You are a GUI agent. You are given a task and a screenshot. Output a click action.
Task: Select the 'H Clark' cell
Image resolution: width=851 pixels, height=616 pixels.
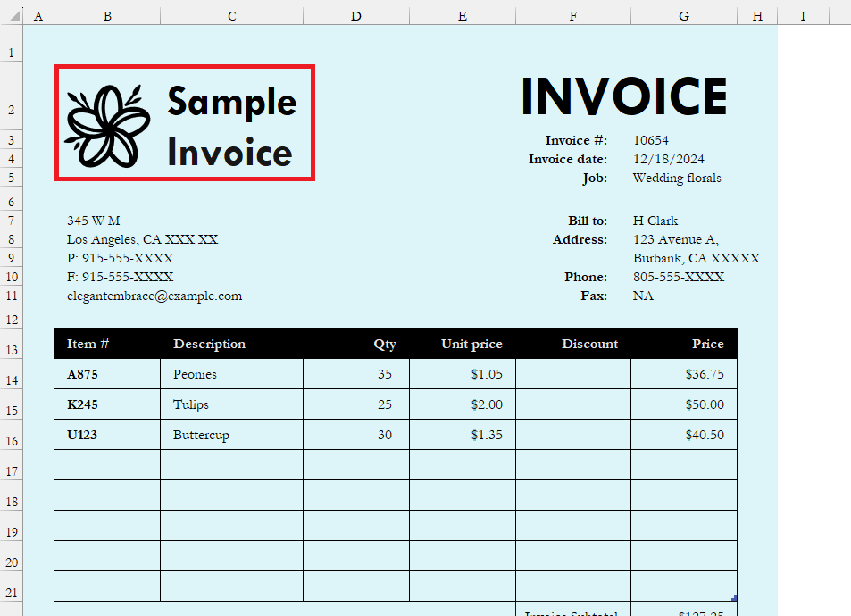click(655, 221)
